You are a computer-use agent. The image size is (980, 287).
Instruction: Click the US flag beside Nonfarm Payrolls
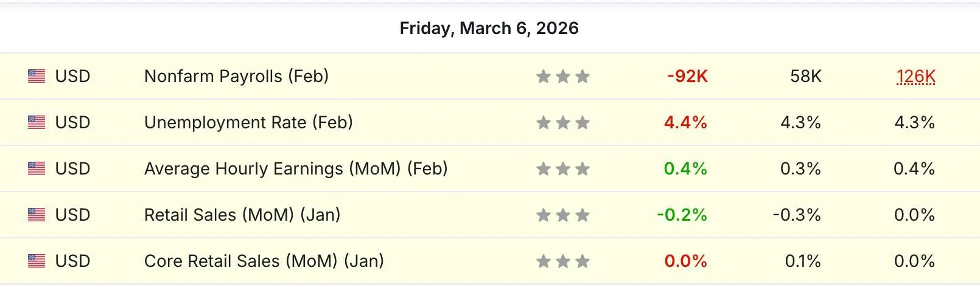(x=37, y=76)
